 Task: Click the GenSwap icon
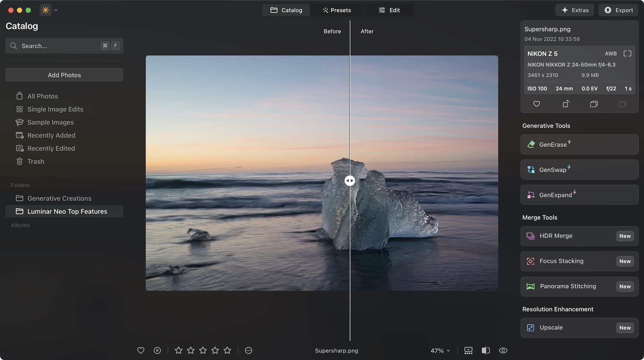(531, 170)
